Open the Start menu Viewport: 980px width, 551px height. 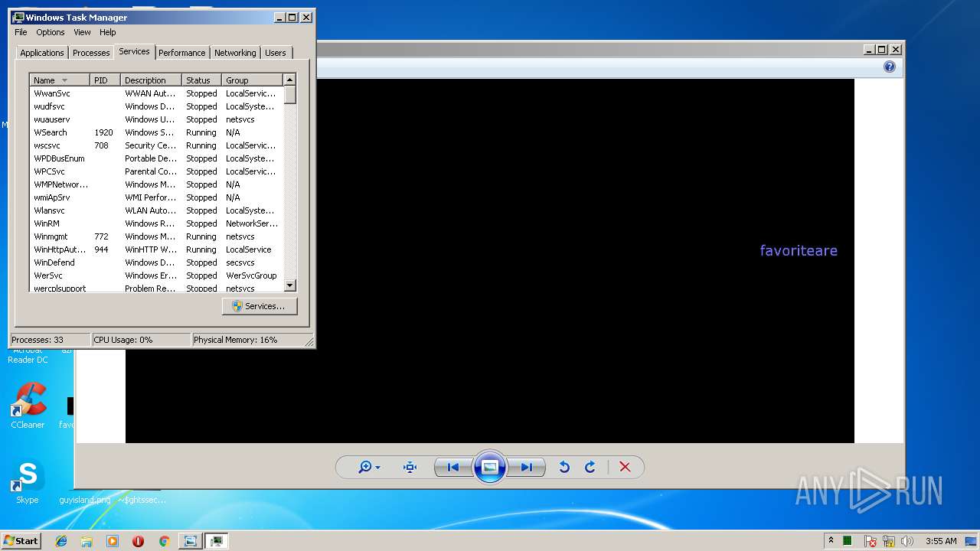(x=21, y=540)
